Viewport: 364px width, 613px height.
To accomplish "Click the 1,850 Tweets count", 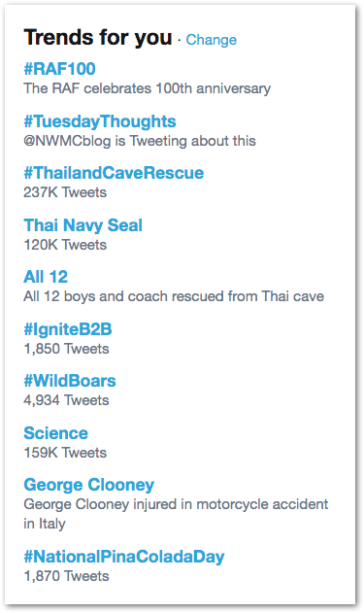I will (x=66, y=349).
